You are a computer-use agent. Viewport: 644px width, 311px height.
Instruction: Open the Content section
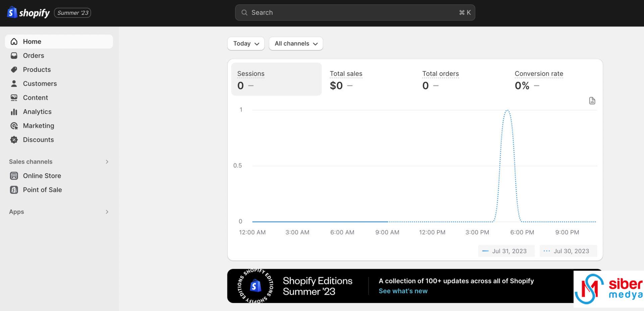click(x=59, y=98)
